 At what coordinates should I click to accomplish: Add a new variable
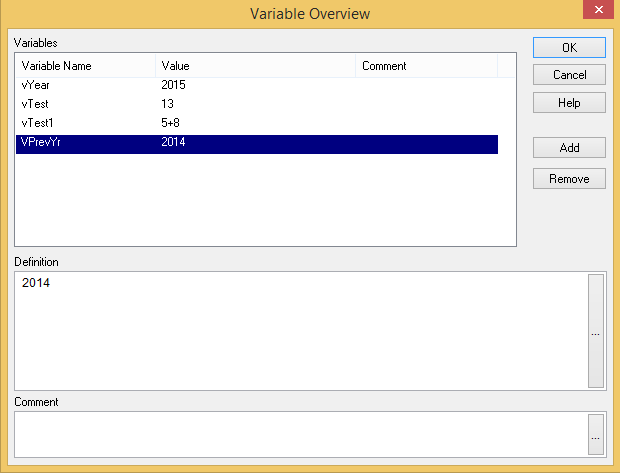click(x=569, y=148)
